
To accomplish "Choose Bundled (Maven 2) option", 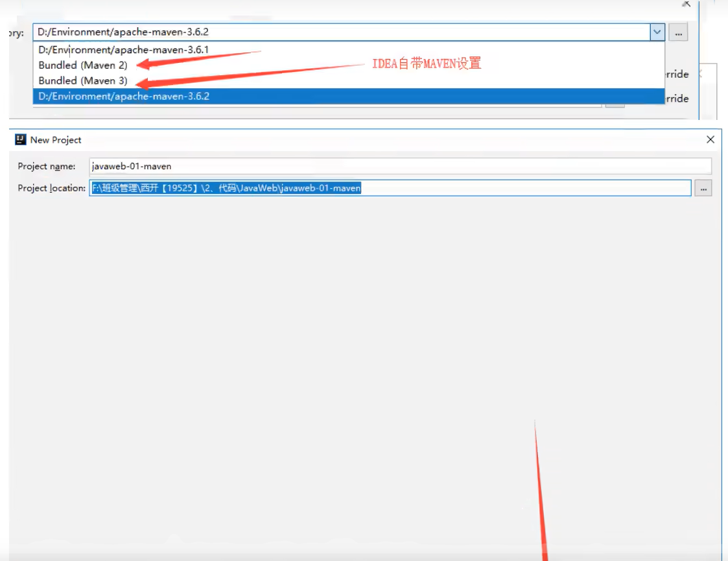I will pos(349,65).
